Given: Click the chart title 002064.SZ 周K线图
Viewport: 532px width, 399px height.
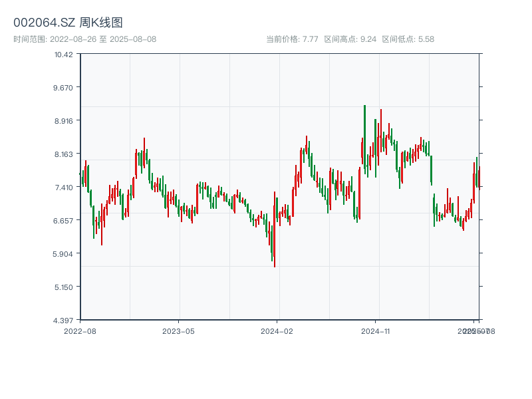Looking at the screenshot, I should pos(68,23).
